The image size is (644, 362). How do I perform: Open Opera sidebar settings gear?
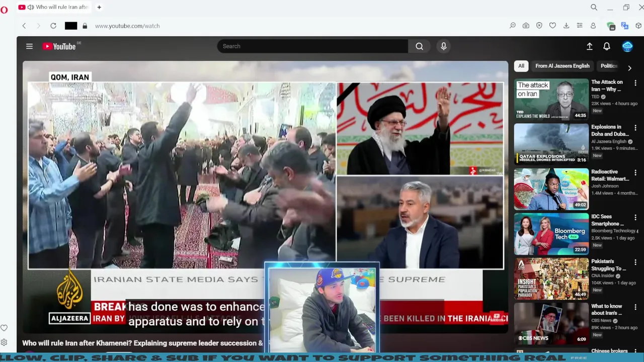[x=4, y=343]
